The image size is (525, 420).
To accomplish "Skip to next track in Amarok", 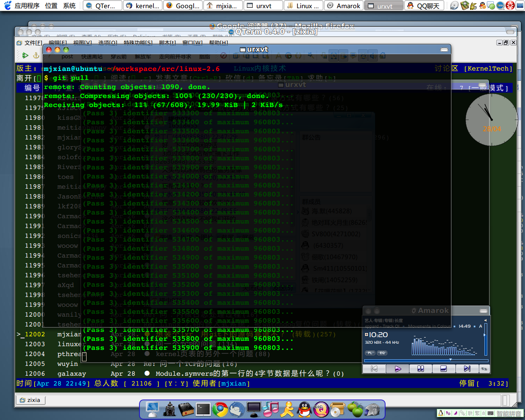I will (467, 369).
